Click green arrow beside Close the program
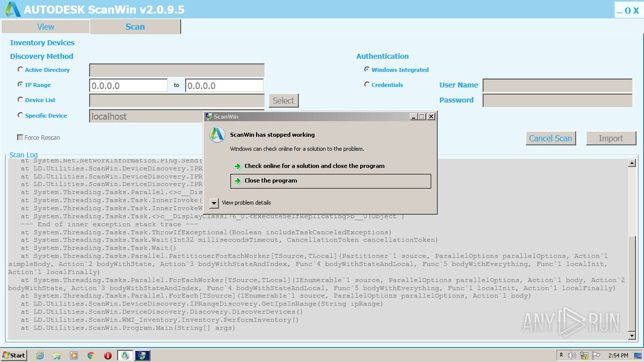Screen dimensions: 644x362 pyautogui.click(x=237, y=181)
